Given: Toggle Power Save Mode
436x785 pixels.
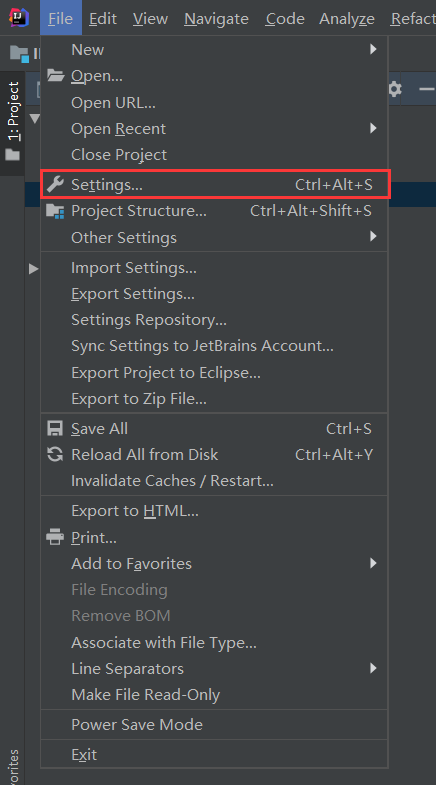Looking at the screenshot, I should click(x=214, y=724).
